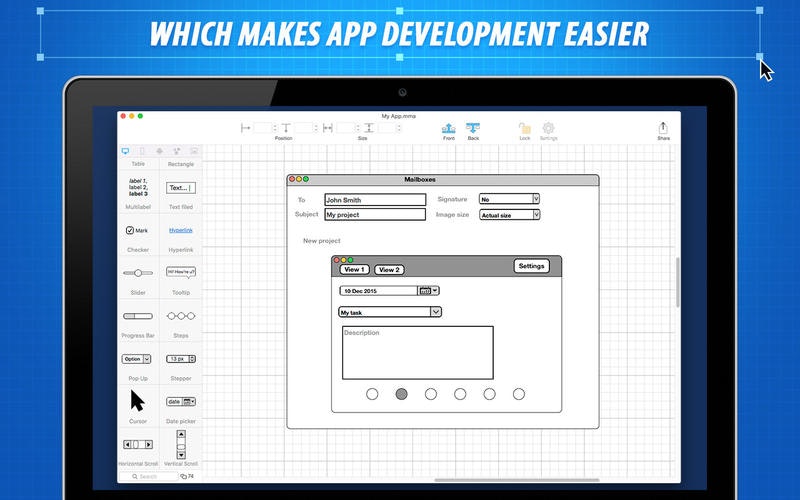Select the View 2 tab in the mockup
This screenshot has width=800, height=500.
tap(389, 269)
